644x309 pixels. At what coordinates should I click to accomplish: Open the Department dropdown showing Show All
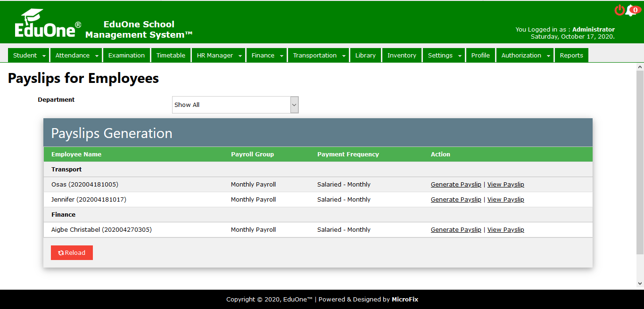(x=235, y=105)
